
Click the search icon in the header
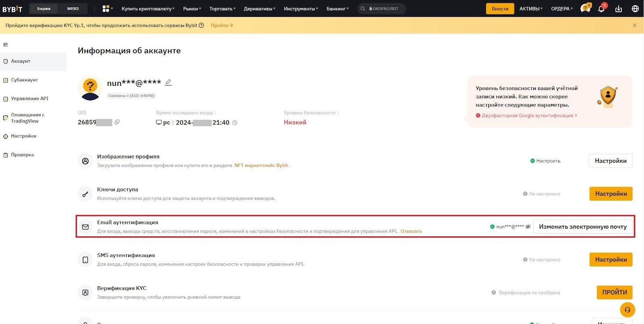tap(363, 8)
